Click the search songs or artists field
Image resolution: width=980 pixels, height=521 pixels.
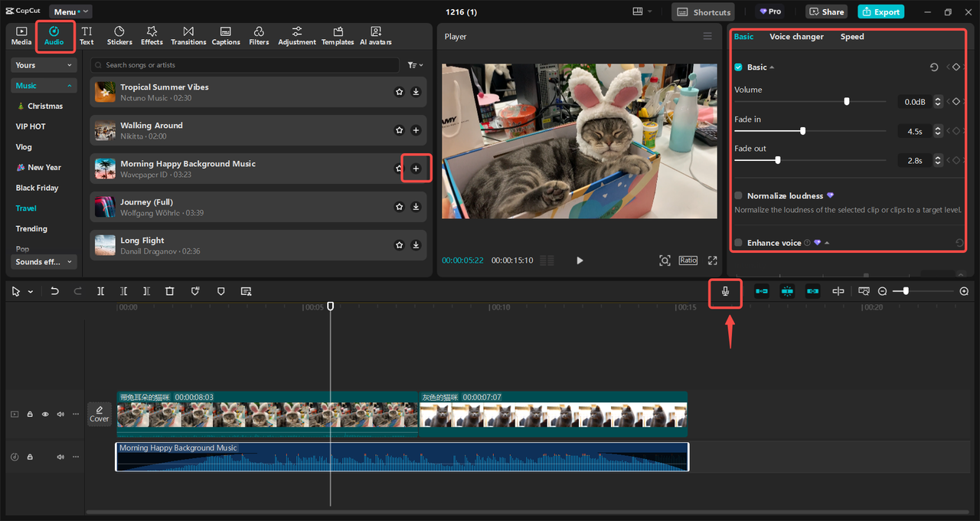[245, 65]
